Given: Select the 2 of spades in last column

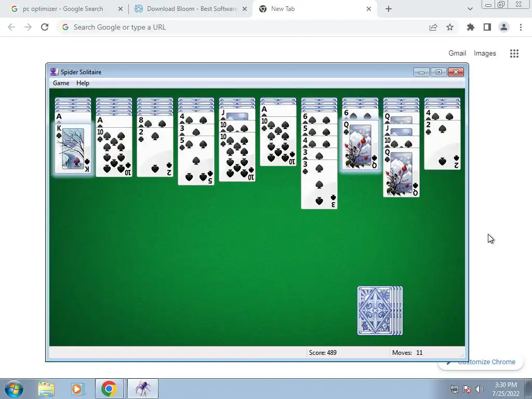Looking at the screenshot, I should click(x=443, y=145).
